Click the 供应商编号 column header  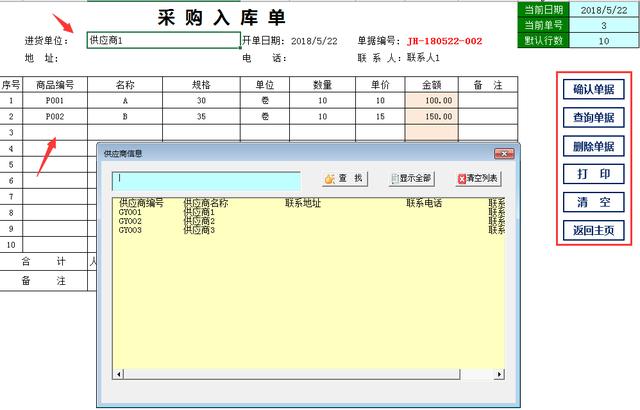coord(141,203)
